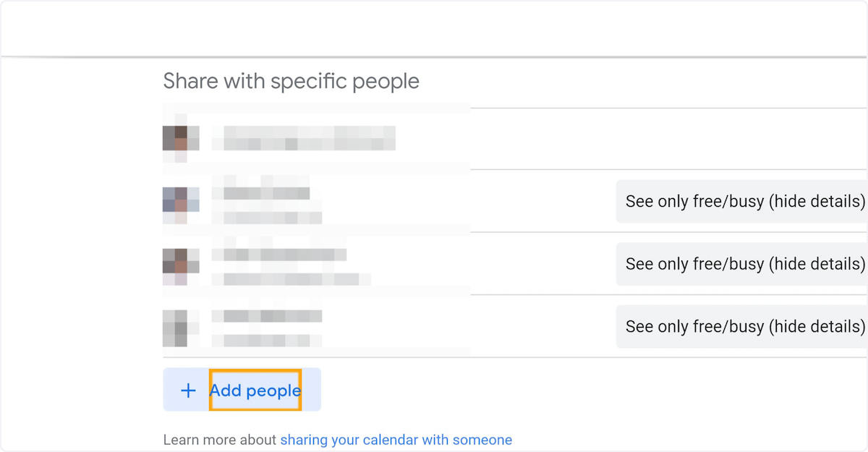Viewport: 868px width, 452px height.
Task: Click the last listed person's avatar
Action: (x=175, y=325)
